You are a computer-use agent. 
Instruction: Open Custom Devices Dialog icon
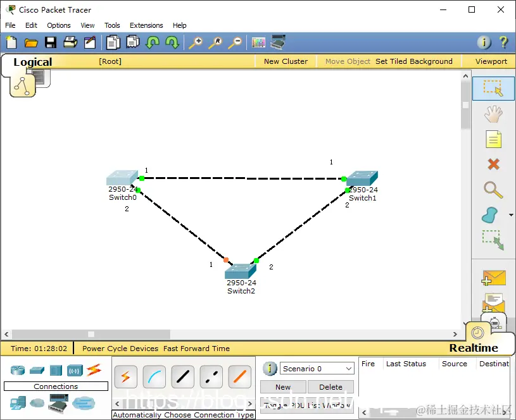click(278, 42)
